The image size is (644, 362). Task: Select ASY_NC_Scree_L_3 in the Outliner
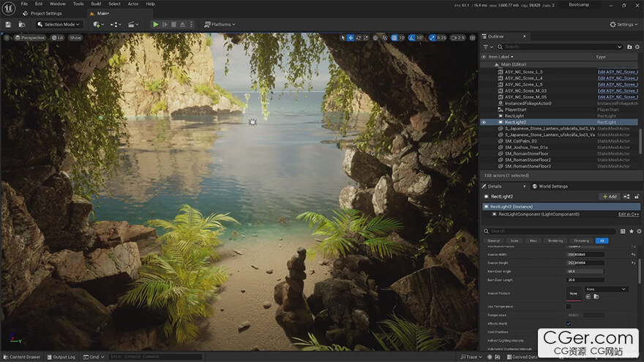524,72
